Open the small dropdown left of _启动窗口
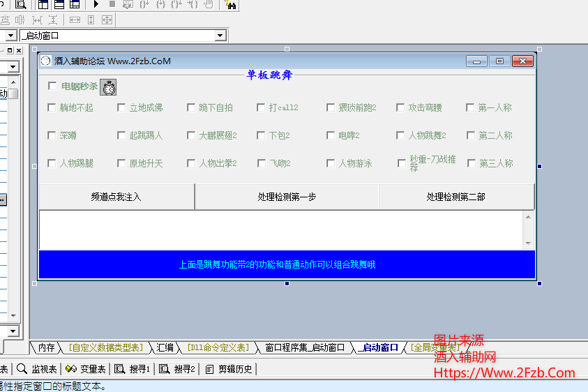 point(11,36)
